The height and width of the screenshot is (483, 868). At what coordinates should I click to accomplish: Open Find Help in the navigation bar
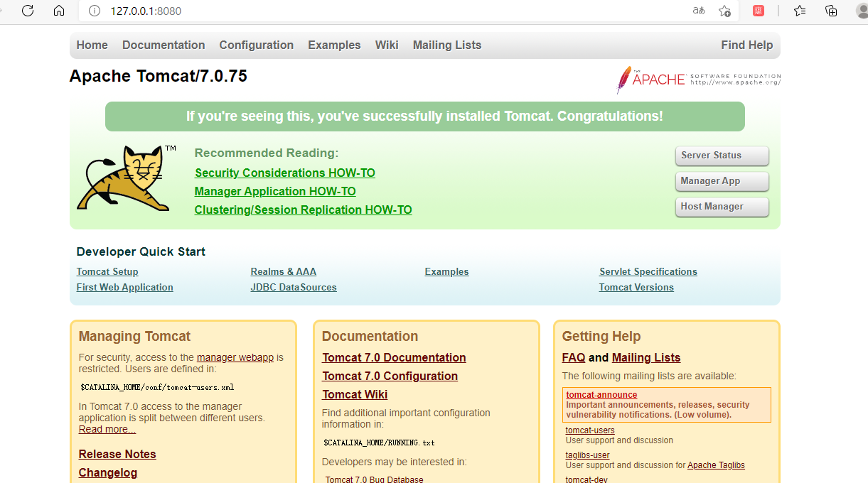(x=746, y=45)
